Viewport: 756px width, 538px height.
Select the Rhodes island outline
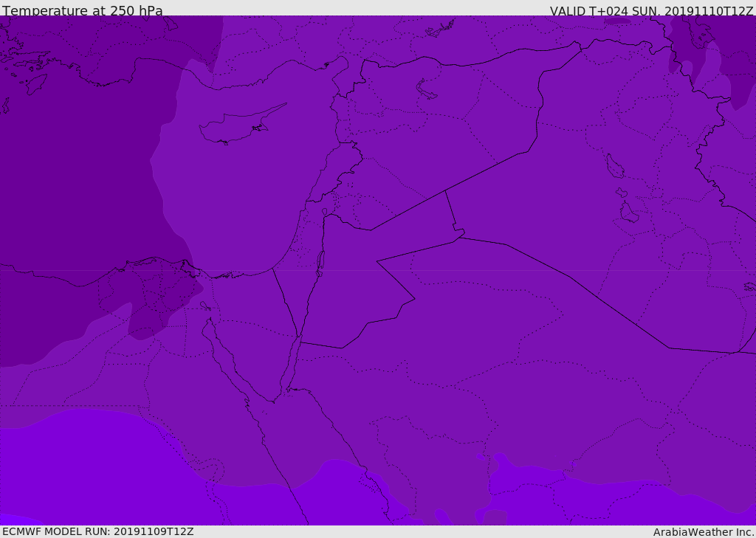(x=36, y=84)
